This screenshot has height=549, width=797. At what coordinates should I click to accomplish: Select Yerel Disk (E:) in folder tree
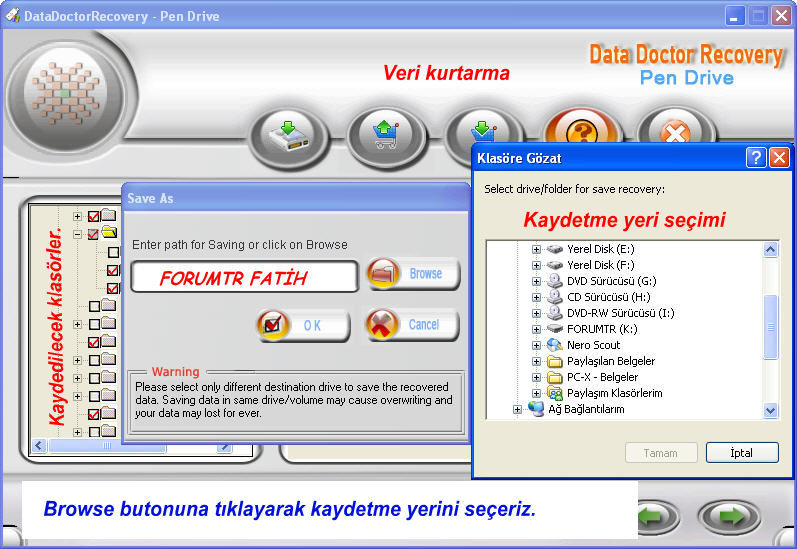pyautogui.click(x=601, y=249)
